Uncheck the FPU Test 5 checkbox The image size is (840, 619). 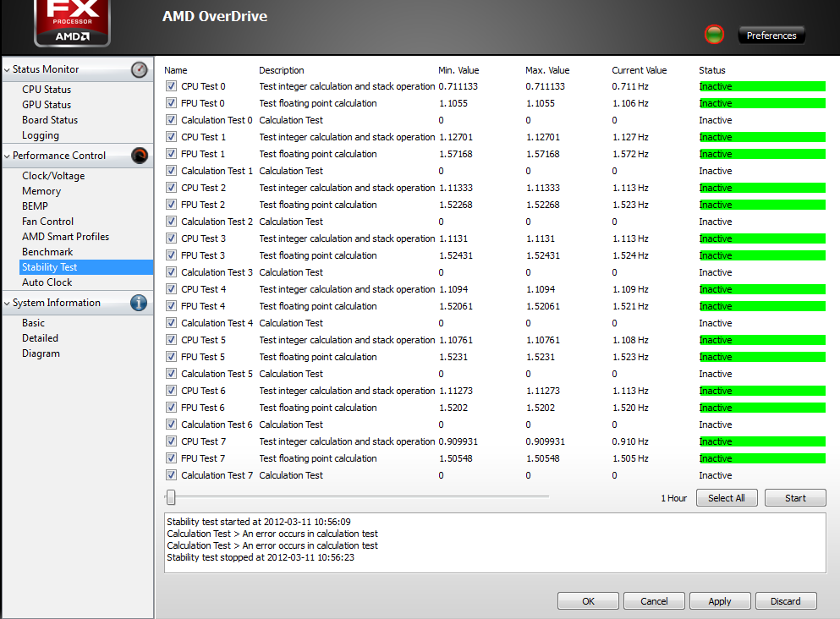click(171, 357)
